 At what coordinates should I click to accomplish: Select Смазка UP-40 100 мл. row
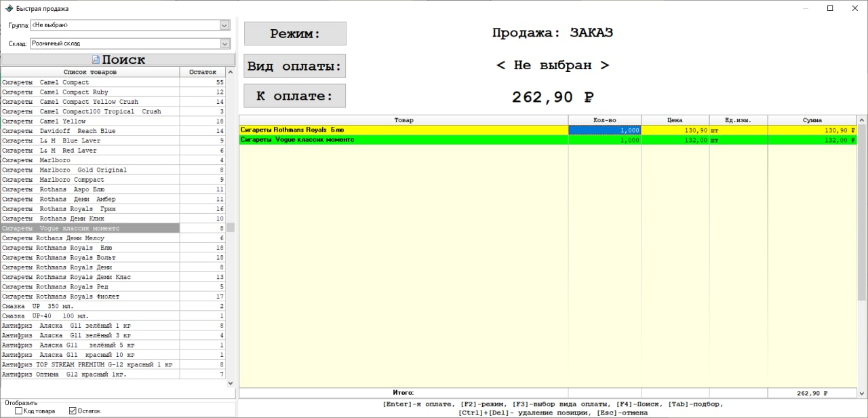pyautogui.click(x=113, y=316)
